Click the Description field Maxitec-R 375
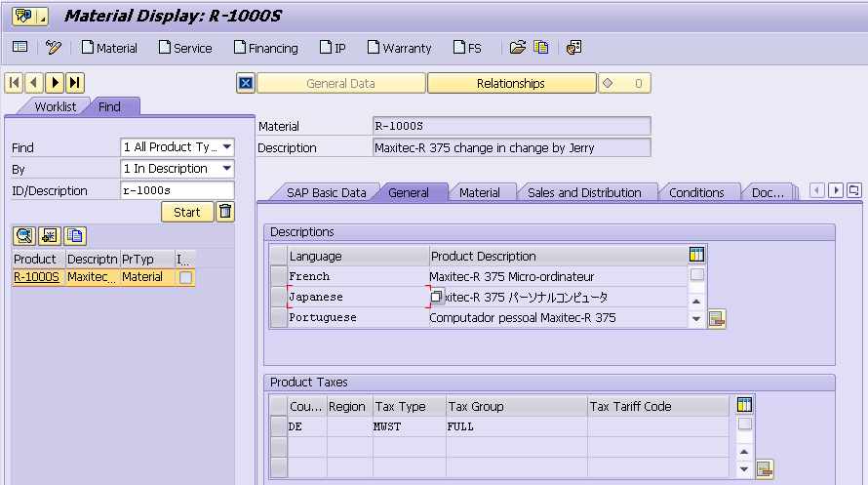Screen dimensions: 868x485 (x=511, y=147)
